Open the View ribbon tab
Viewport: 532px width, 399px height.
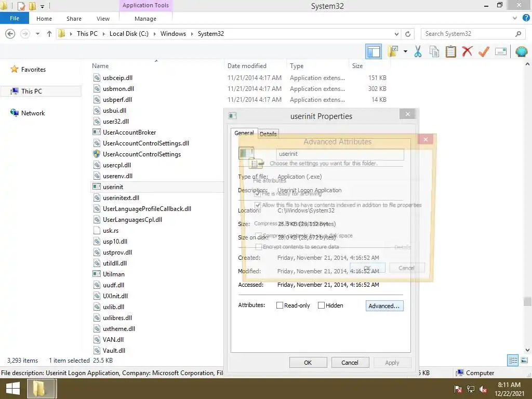coord(103,19)
